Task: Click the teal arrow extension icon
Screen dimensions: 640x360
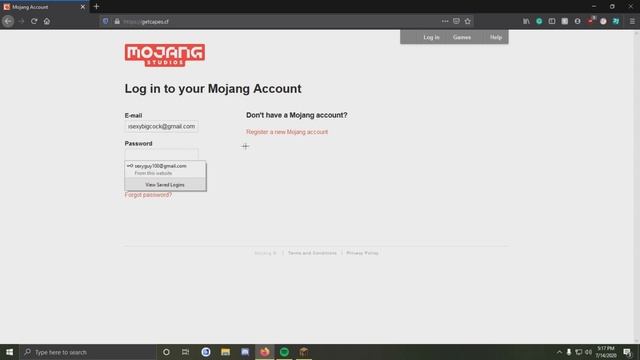Action: [616, 21]
